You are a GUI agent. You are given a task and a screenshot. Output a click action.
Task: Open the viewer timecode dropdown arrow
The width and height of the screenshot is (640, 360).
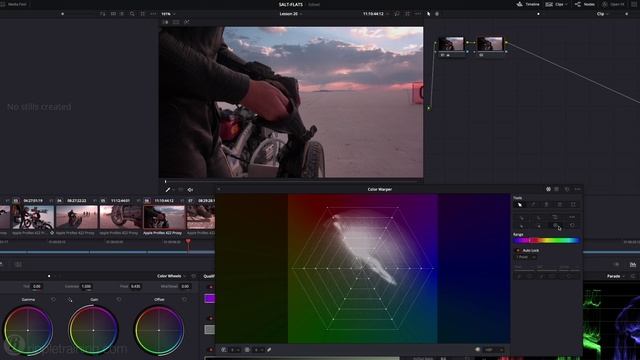[387, 14]
